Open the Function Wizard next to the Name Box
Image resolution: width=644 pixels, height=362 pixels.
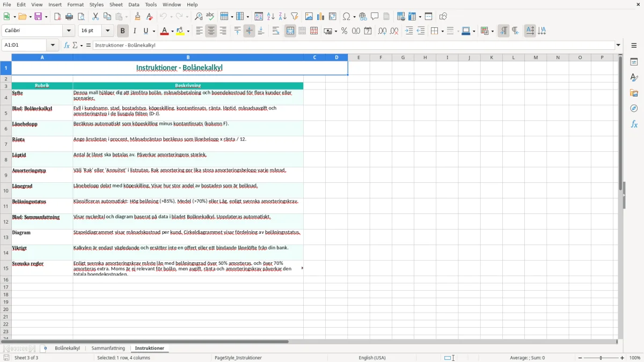(x=67, y=46)
